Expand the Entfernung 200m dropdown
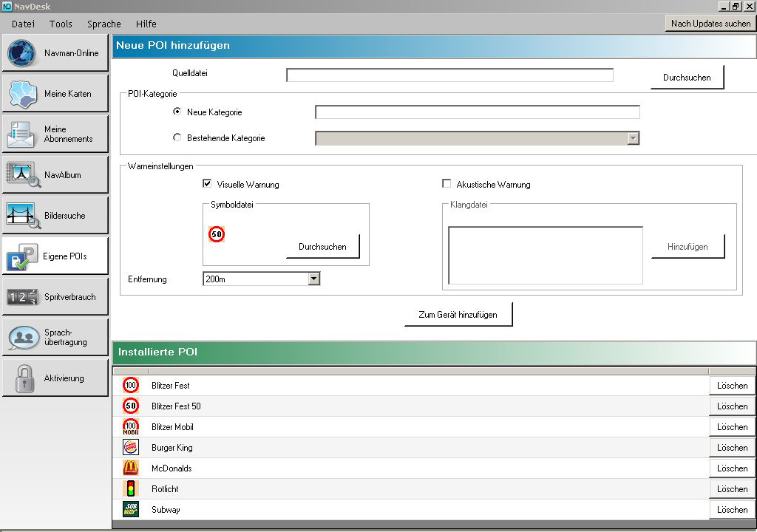 pyautogui.click(x=313, y=279)
